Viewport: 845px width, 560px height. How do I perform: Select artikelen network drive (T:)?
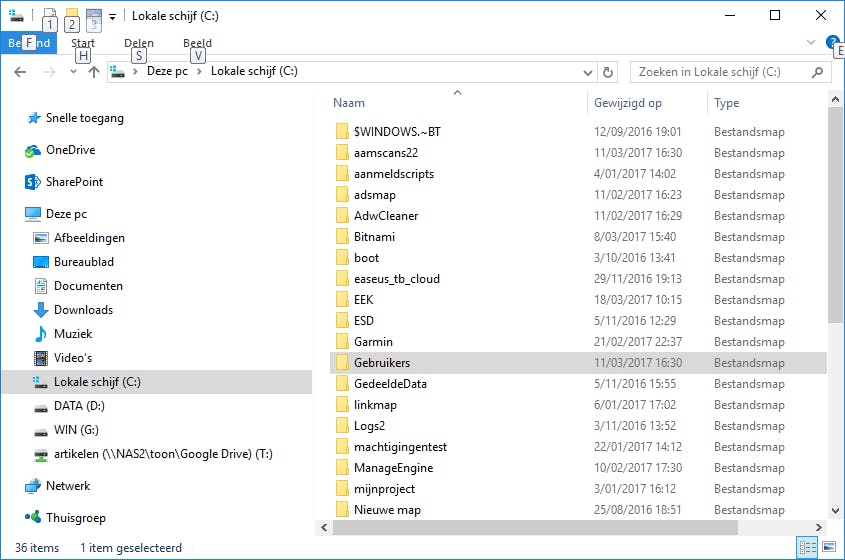(163, 454)
